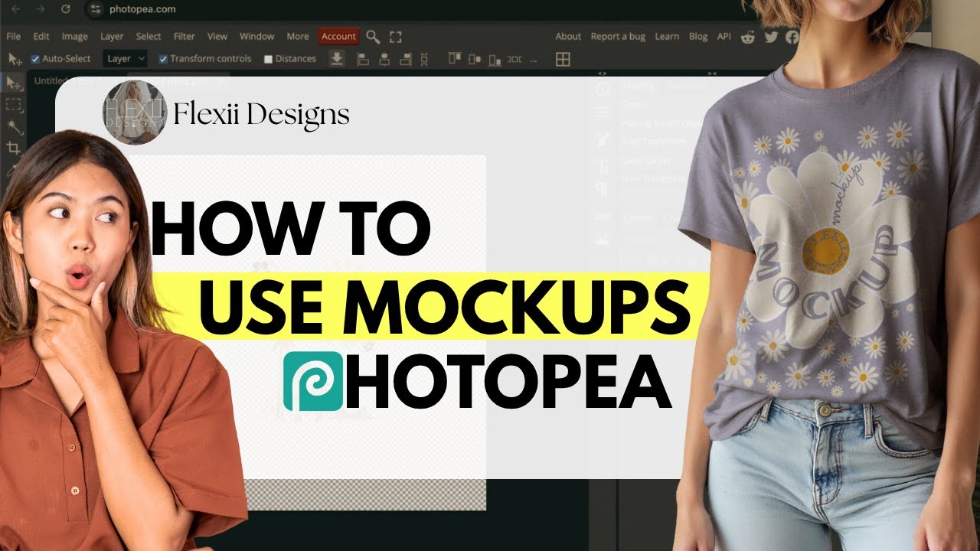980x551 pixels.
Task: Open the Learn link
Action: (x=667, y=36)
